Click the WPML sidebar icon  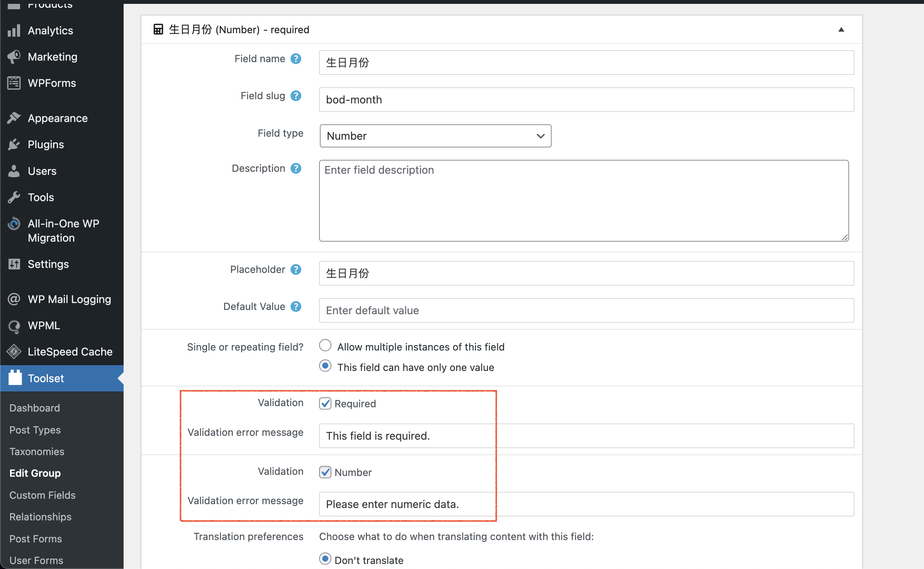(14, 326)
